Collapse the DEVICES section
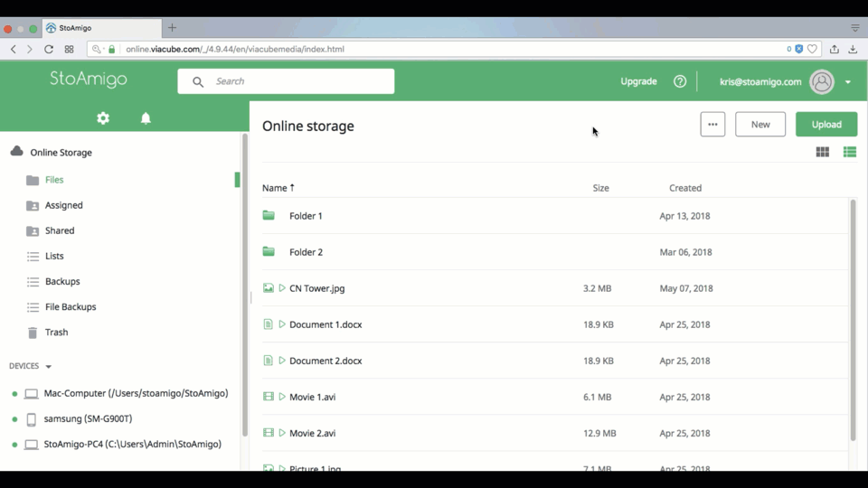 tap(49, 366)
